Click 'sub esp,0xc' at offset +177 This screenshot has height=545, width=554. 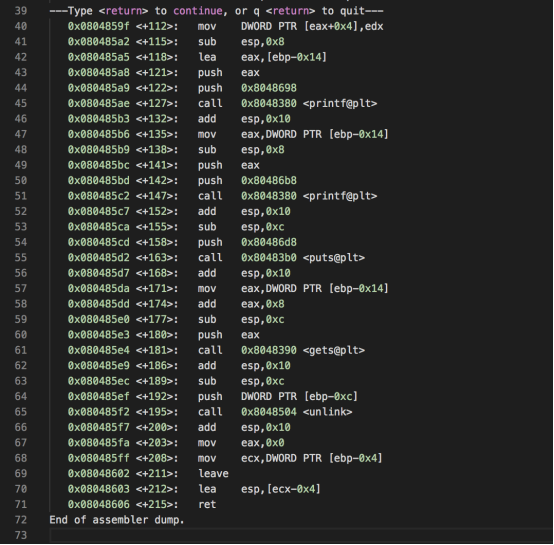click(x=241, y=319)
